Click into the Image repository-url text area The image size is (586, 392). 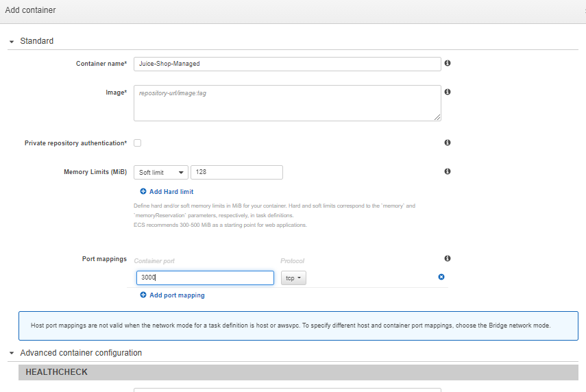pos(286,103)
